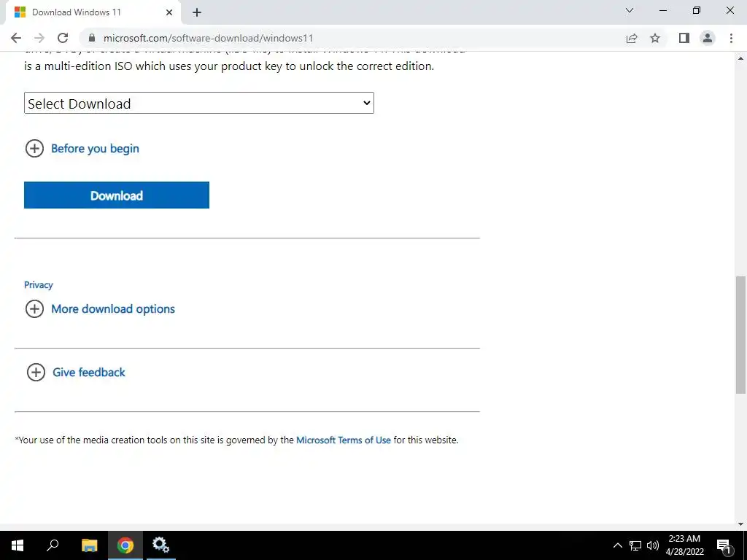The width and height of the screenshot is (747, 560).
Task: Open the notification center icon
Action: pos(724,545)
